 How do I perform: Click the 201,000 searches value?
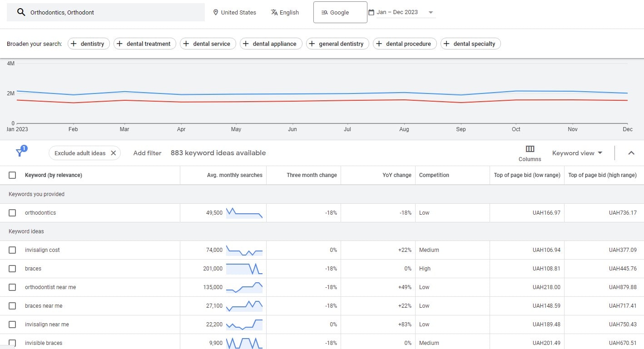(x=213, y=269)
